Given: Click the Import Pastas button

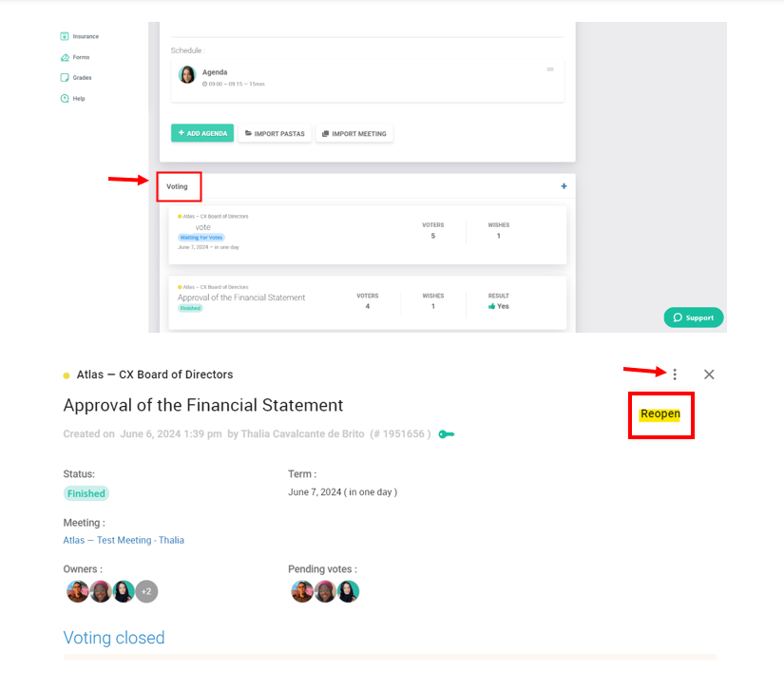Looking at the screenshot, I should coord(275,134).
